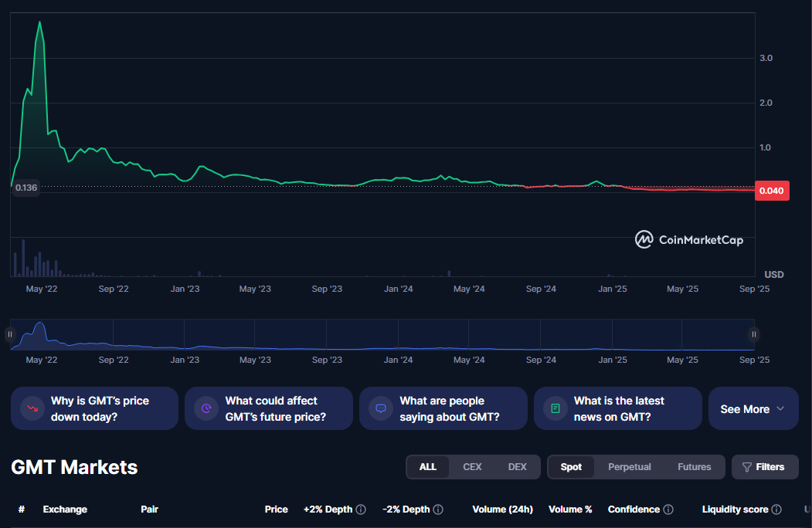Click the mini overview chart peak in navigator
The width and height of the screenshot is (812, 528).
click(40, 324)
